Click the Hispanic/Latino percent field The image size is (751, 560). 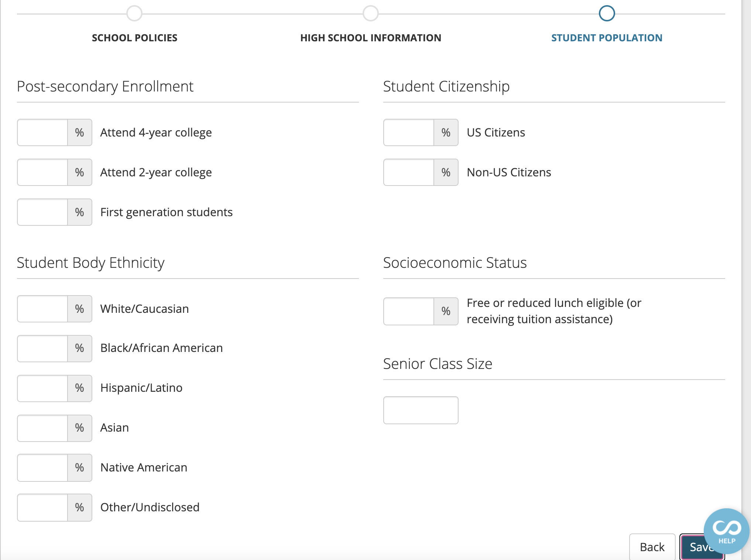pyautogui.click(x=42, y=388)
